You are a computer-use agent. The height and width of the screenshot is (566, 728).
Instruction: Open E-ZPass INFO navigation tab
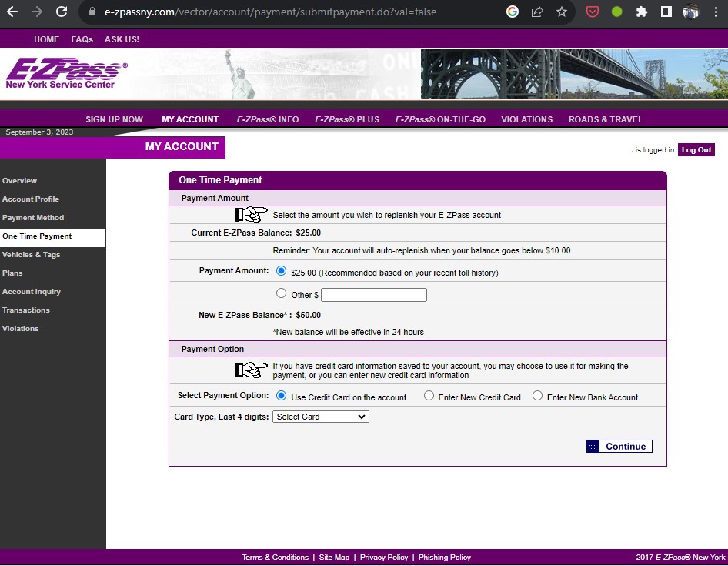coord(268,119)
